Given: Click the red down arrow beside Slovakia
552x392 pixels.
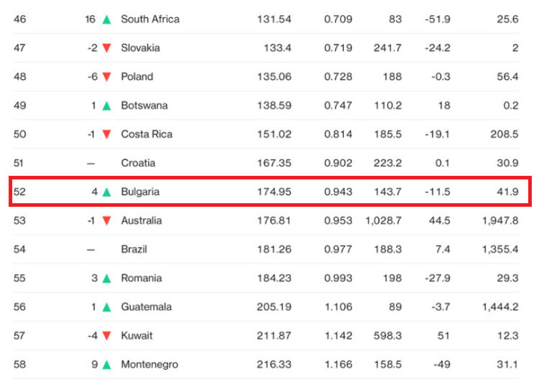Looking at the screenshot, I should pyautogui.click(x=106, y=48).
